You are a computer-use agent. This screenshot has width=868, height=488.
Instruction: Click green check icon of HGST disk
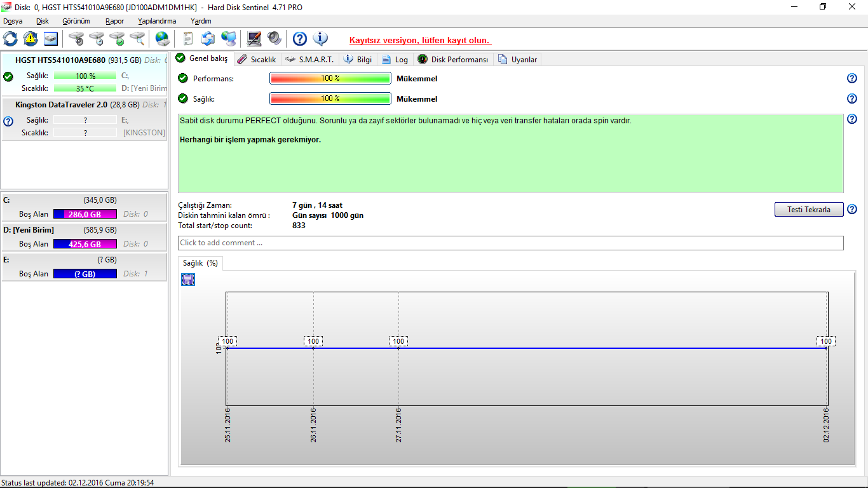[8, 76]
